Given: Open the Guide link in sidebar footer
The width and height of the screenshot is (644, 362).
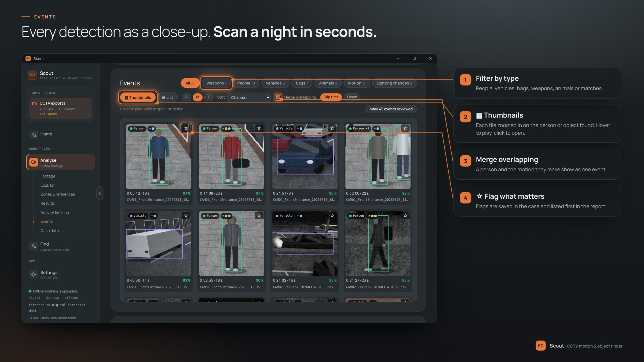Looking at the screenshot, I should (x=33, y=318).
